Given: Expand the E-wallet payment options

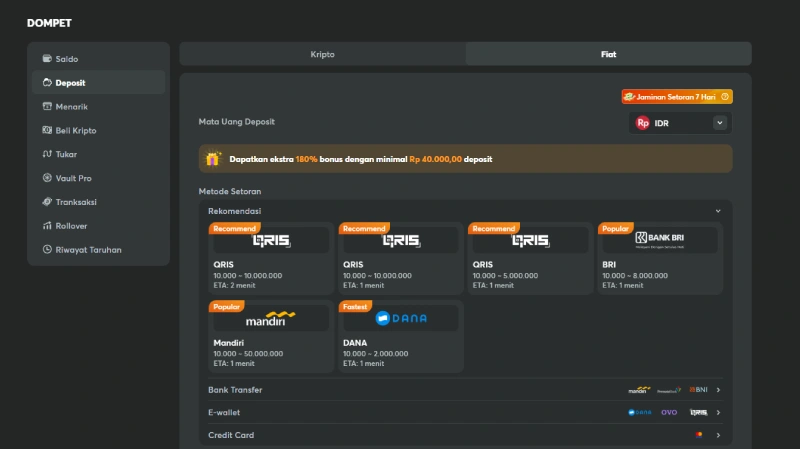Looking at the screenshot, I should click(718, 413).
